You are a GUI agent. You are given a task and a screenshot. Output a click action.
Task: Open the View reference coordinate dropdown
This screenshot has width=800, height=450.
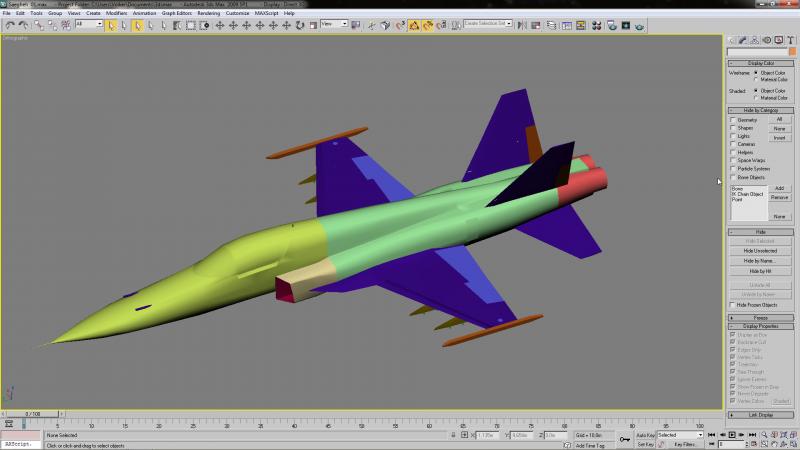point(334,24)
